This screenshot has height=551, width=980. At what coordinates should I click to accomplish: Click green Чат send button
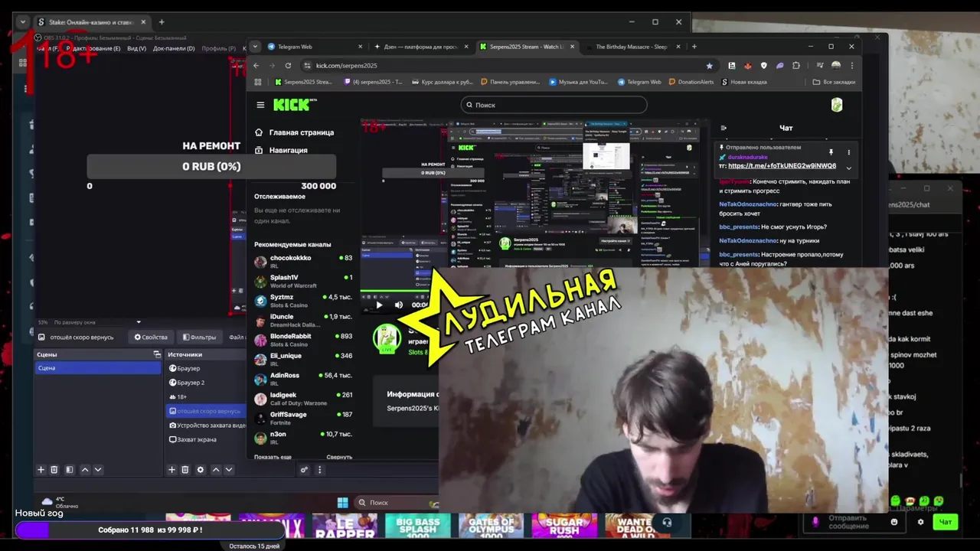[x=946, y=522]
